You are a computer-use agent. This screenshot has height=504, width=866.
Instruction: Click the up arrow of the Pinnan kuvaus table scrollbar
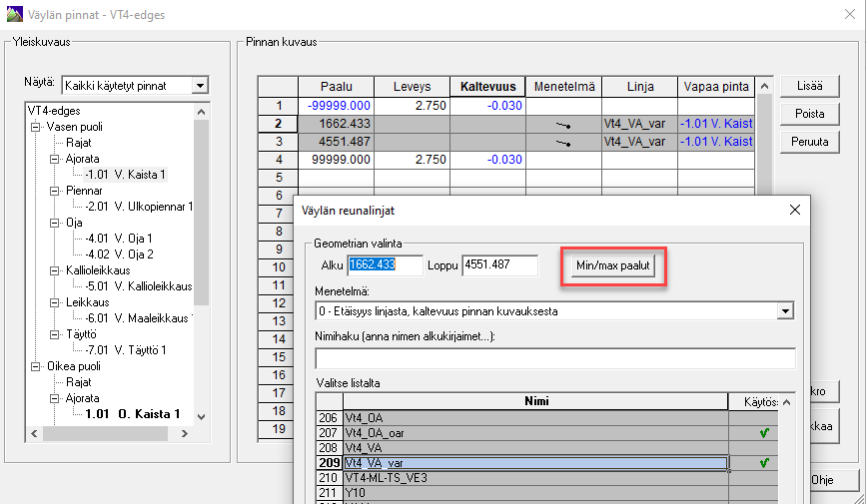click(764, 86)
